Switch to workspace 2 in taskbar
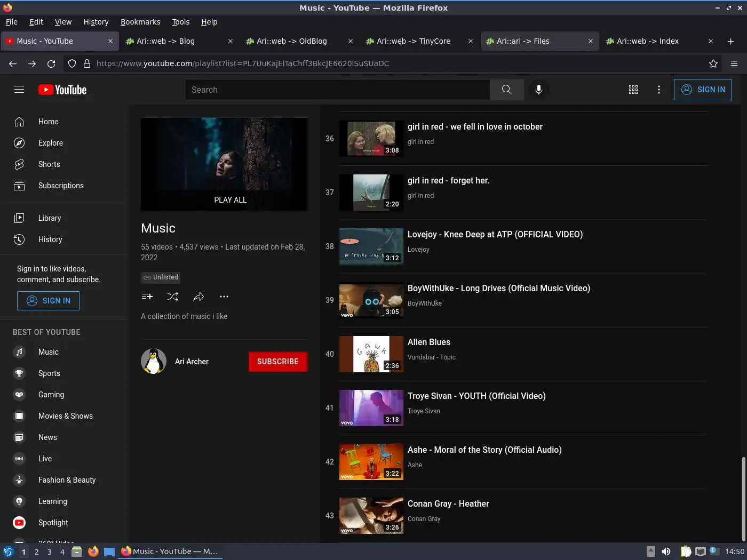 click(x=36, y=552)
